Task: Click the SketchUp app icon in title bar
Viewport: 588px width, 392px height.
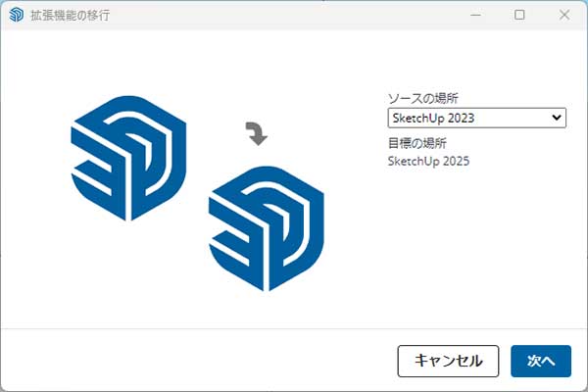Action: coord(16,15)
